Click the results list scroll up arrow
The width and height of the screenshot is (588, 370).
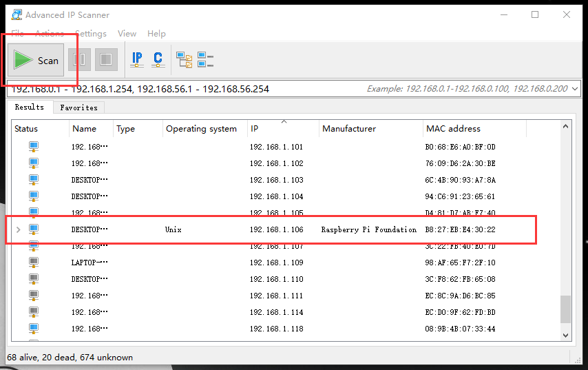565,127
